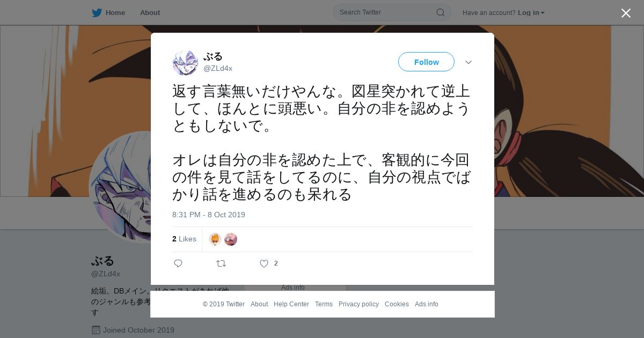Go to the Home nav item

(x=115, y=12)
